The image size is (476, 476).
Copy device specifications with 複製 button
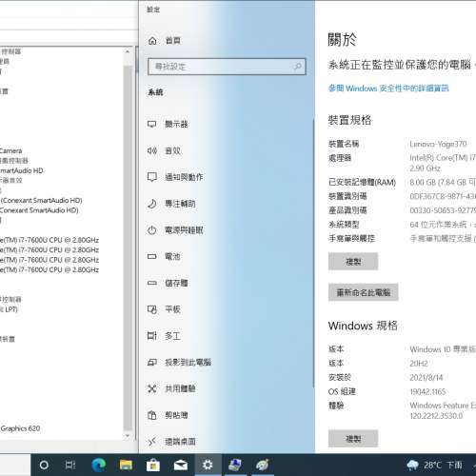tap(353, 262)
